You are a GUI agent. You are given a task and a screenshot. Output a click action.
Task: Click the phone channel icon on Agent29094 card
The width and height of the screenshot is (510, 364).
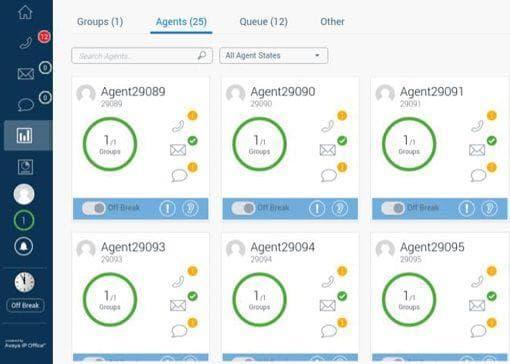click(328, 282)
